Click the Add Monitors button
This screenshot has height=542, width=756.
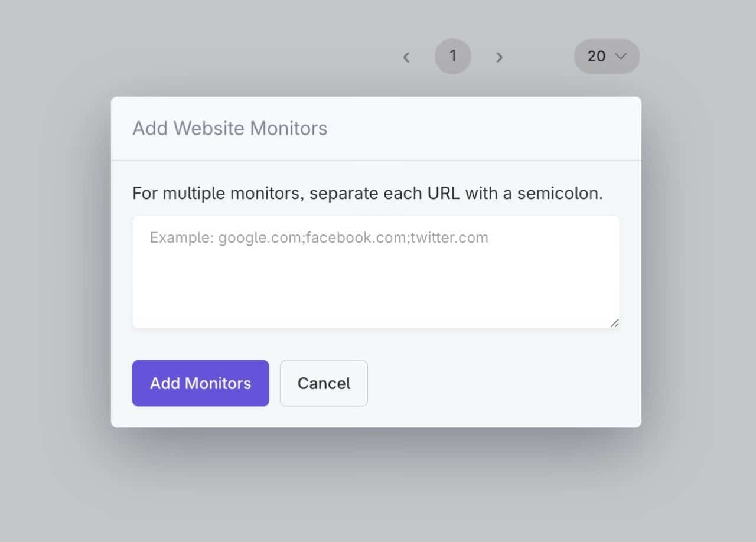[200, 383]
